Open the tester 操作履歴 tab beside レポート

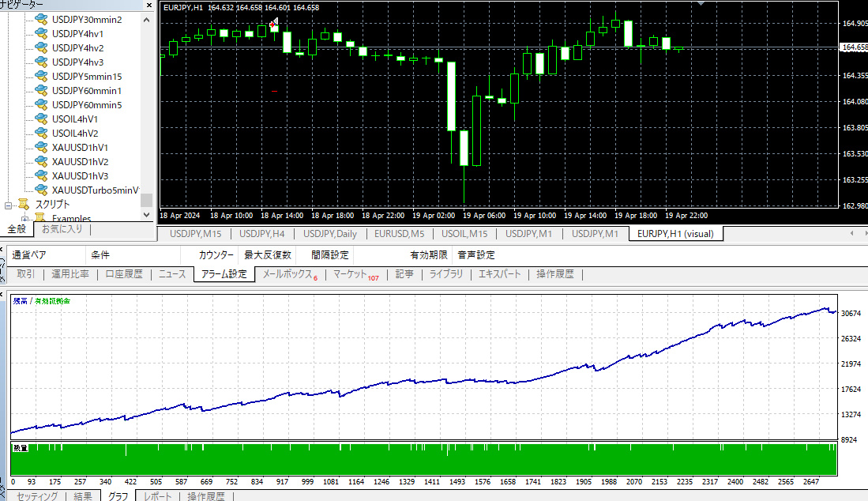pyautogui.click(x=206, y=496)
